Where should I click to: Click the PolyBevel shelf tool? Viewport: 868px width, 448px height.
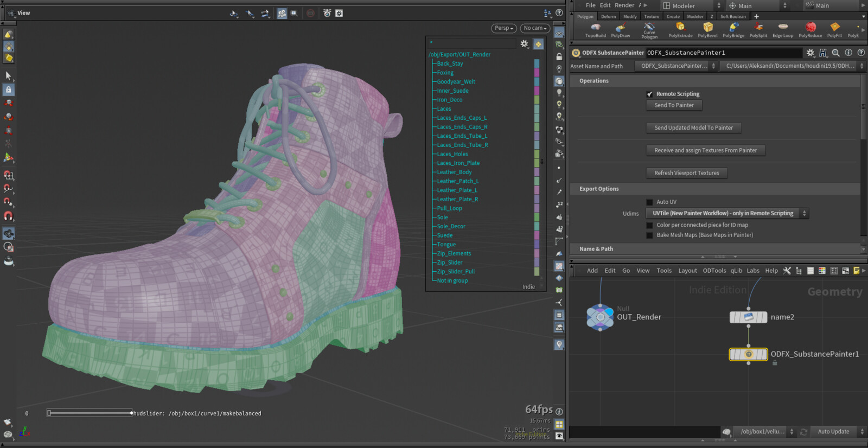[x=707, y=30]
